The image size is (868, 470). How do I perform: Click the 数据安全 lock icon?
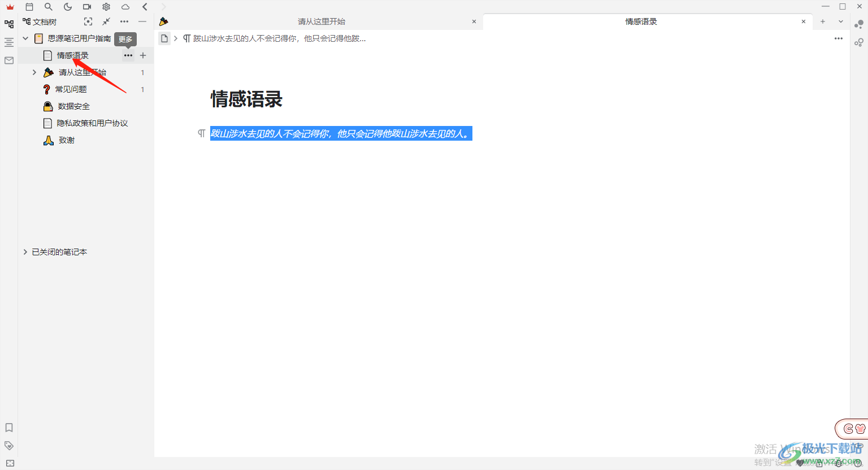tap(49, 106)
